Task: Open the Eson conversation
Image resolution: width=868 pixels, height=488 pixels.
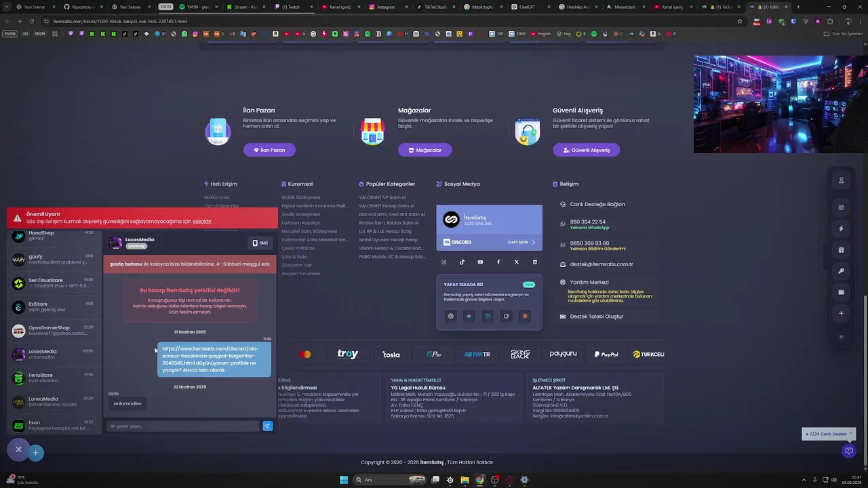Action: click(x=54, y=425)
